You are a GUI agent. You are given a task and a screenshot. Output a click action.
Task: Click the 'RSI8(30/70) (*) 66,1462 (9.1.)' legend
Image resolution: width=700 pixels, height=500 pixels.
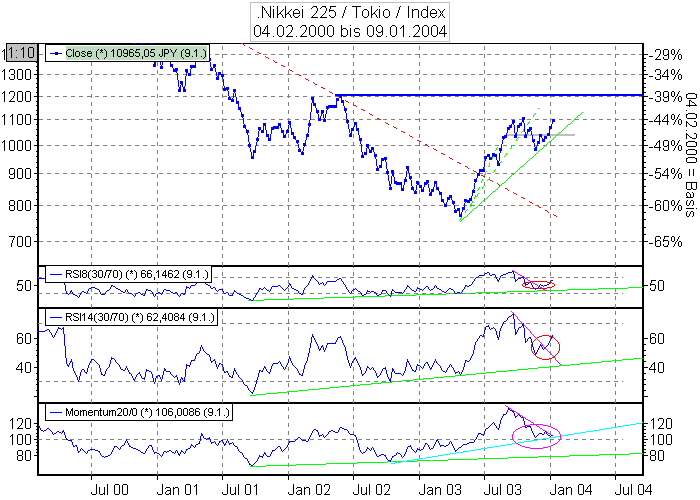[129, 274]
